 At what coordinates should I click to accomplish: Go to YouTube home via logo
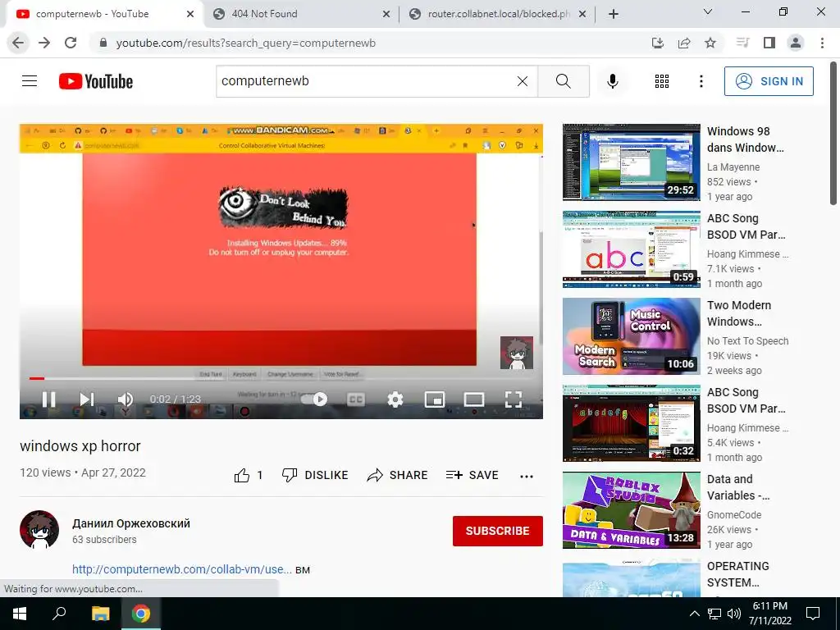96,81
